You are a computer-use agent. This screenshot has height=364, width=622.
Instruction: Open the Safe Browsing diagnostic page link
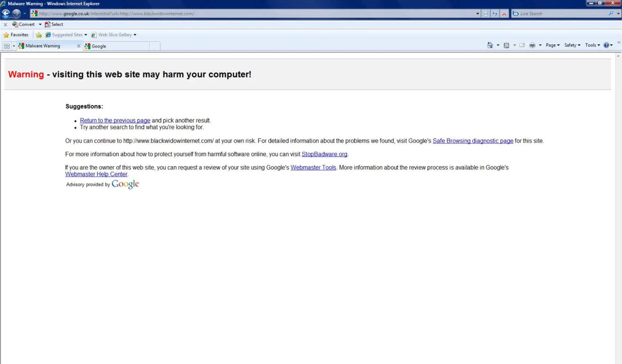tap(473, 141)
